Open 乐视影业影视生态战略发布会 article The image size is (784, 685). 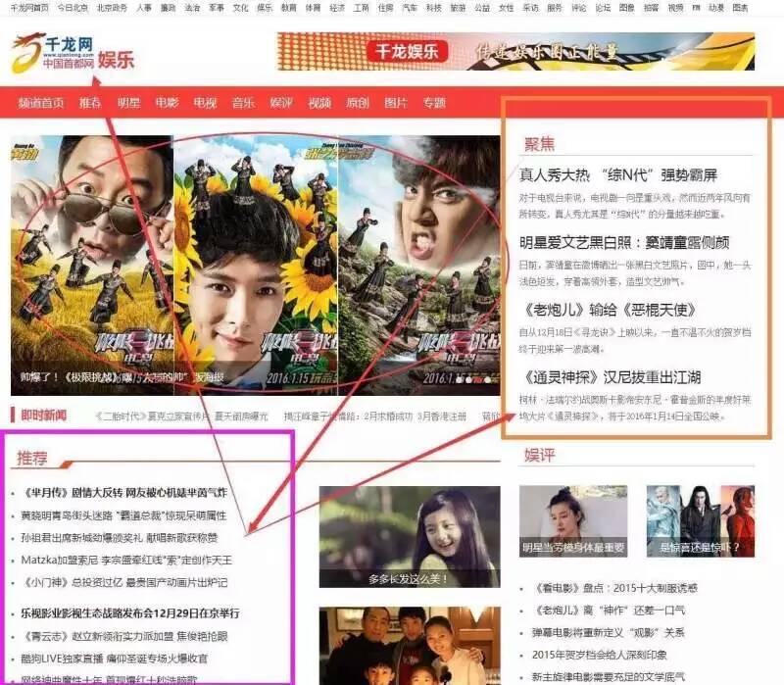tap(130, 613)
